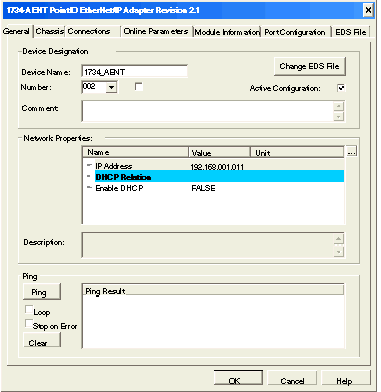This screenshot has height=392, width=381.
Task: Open the EDS File tab
Action: point(350,32)
